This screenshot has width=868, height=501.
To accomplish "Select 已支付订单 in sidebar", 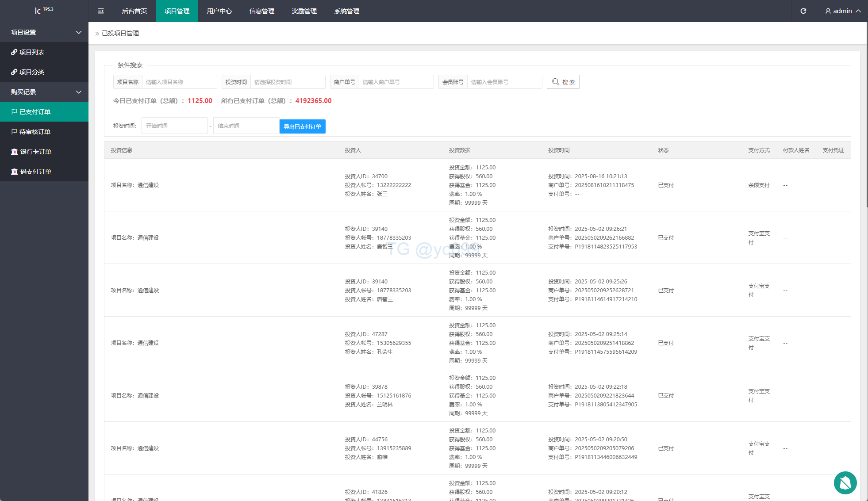I will coord(35,112).
